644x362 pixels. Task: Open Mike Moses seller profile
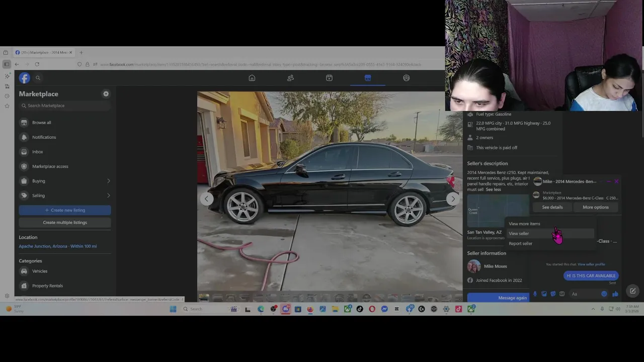pyautogui.click(x=495, y=266)
